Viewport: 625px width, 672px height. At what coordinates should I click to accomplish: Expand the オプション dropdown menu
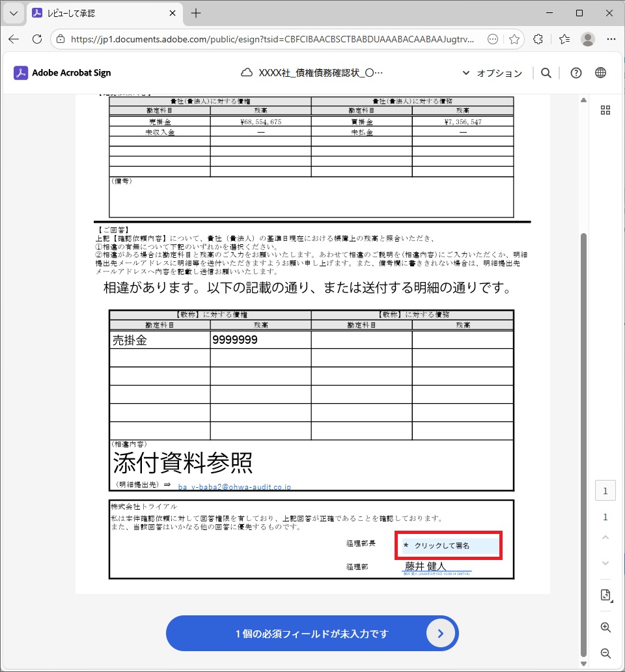[492, 73]
